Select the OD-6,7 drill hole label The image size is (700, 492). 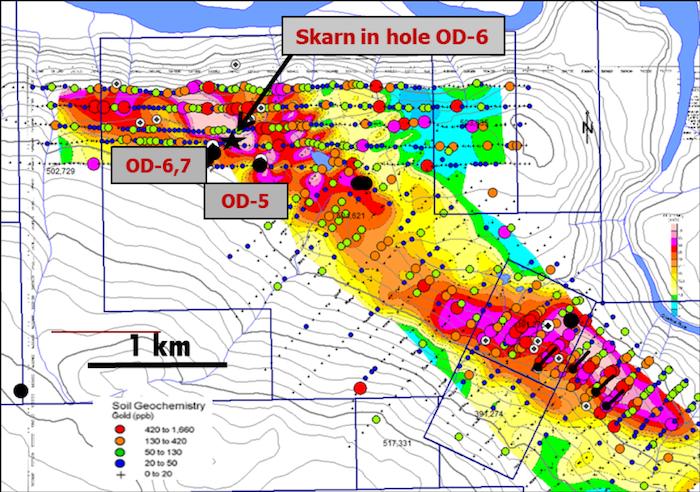pos(154,163)
